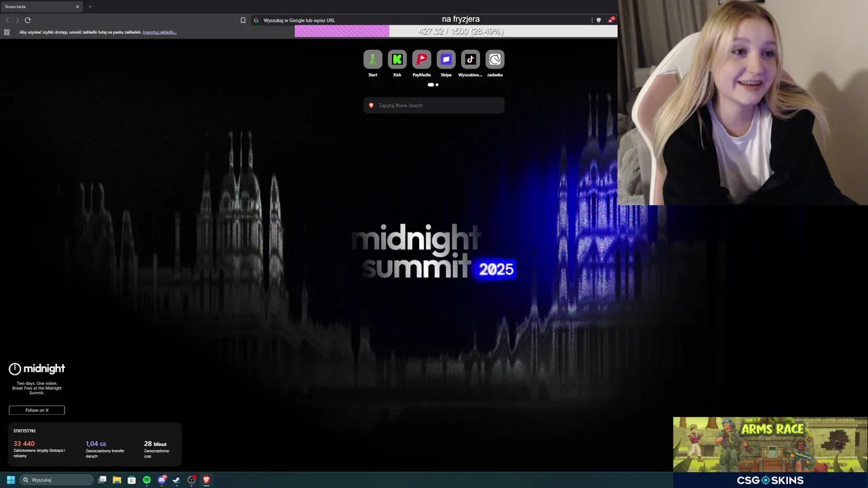Open the apps grid icon on bookmarks bar

point(7,32)
